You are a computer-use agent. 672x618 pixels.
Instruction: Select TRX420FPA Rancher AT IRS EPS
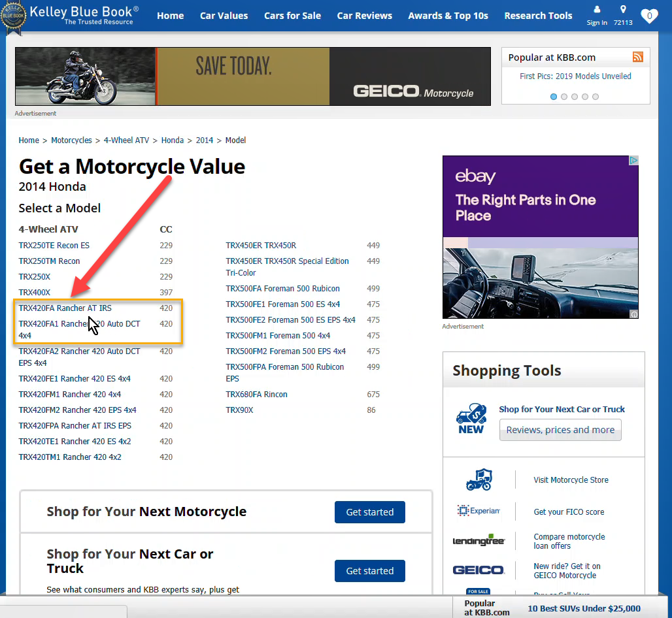(x=75, y=426)
